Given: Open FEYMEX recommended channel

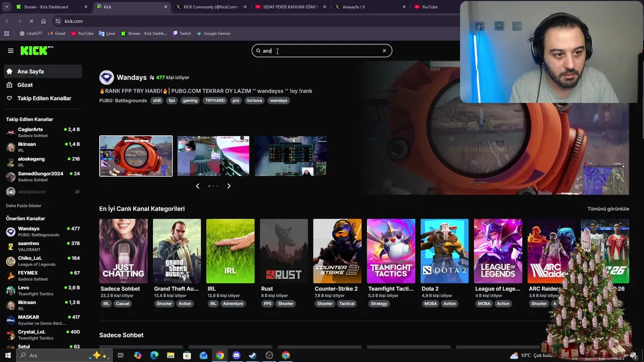Looking at the screenshot, I should [43, 276].
